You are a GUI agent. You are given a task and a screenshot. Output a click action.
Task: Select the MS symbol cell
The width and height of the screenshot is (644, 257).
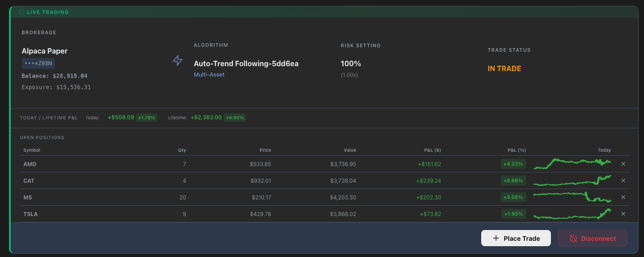point(27,198)
